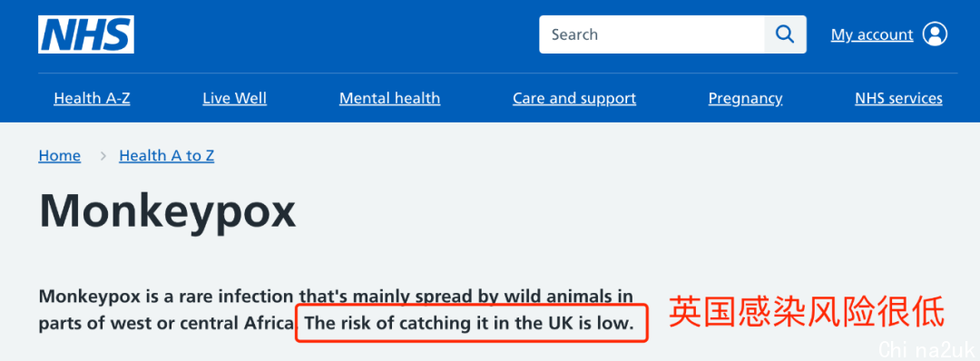Image resolution: width=980 pixels, height=361 pixels.
Task: Click the "parts of west or central Africa" text
Action: 166,324
